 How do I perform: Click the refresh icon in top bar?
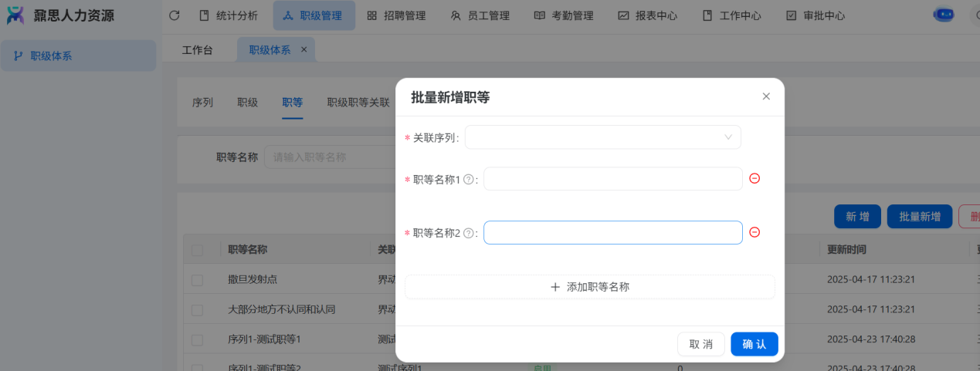tap(174, 15)
